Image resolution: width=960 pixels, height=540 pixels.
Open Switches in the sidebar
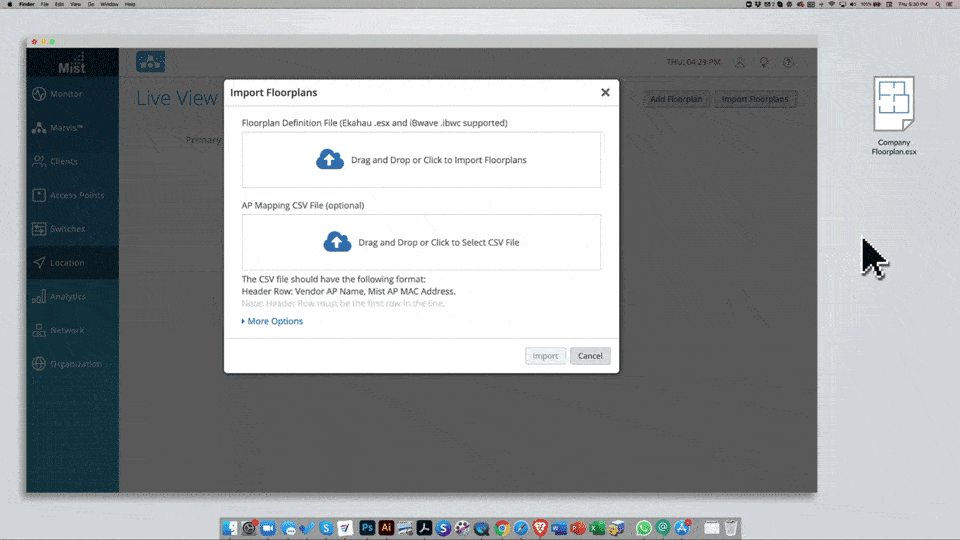[67, 229]
